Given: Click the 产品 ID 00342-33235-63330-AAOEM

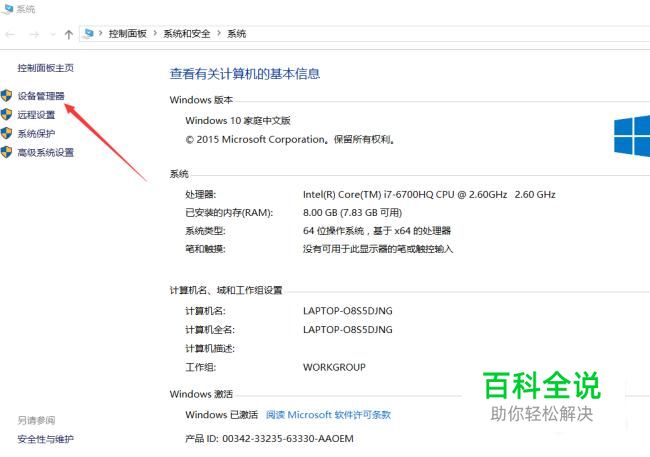Looking at the screenshot, I should pos(269,439).
